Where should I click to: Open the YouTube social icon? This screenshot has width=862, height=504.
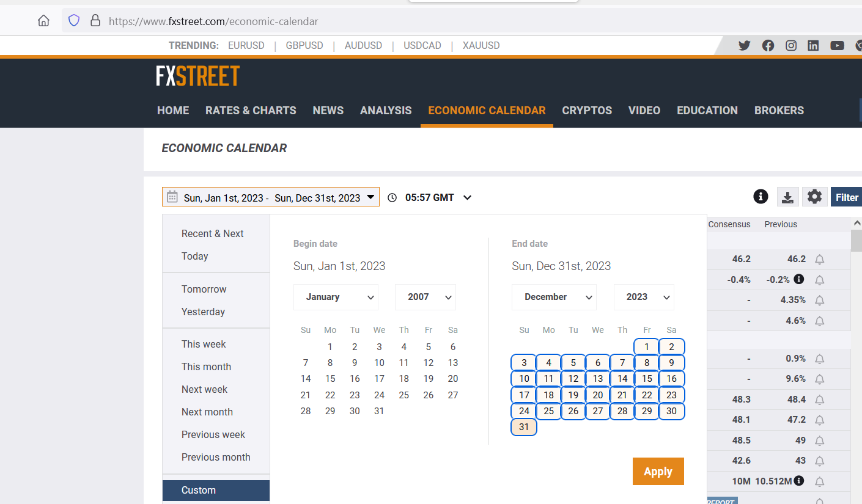click(x=837, y=45)
